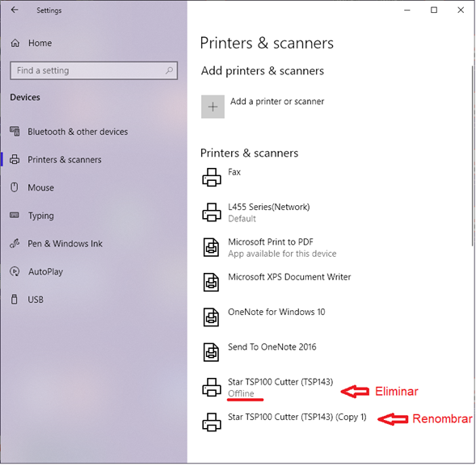Focus the Find a setting search box
This screenshot has height=466, width=476.
[x=94, y=71]
